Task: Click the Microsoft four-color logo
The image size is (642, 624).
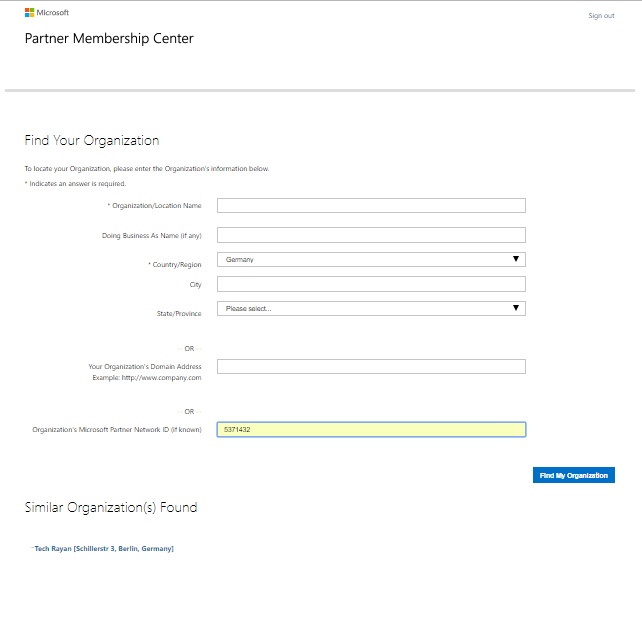Action: [29, 13]
